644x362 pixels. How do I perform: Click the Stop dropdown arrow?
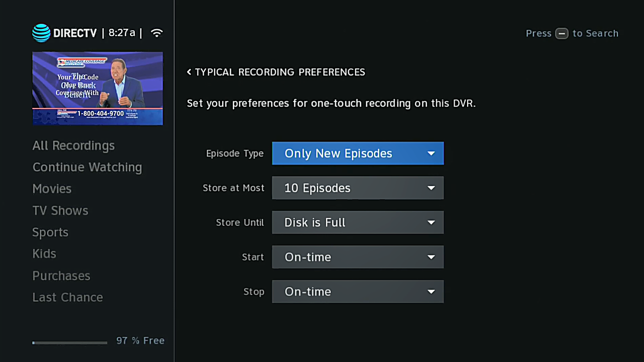click(431, 292)
